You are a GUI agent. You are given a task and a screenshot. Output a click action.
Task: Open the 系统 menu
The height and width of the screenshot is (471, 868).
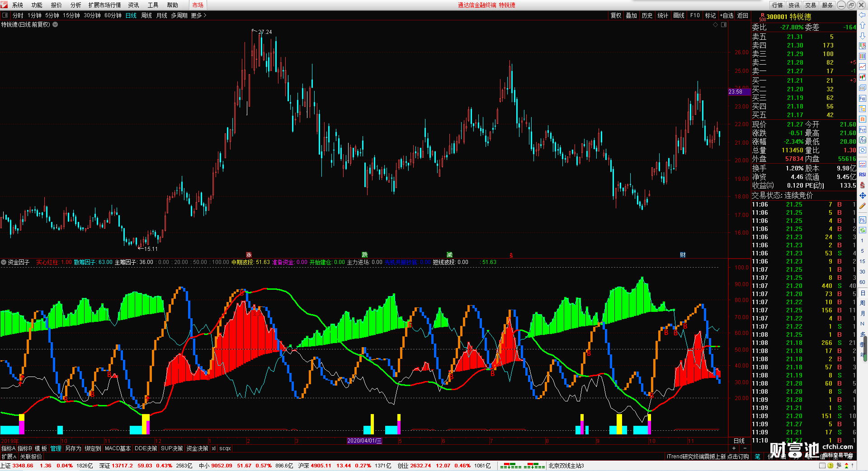[18, 5]
